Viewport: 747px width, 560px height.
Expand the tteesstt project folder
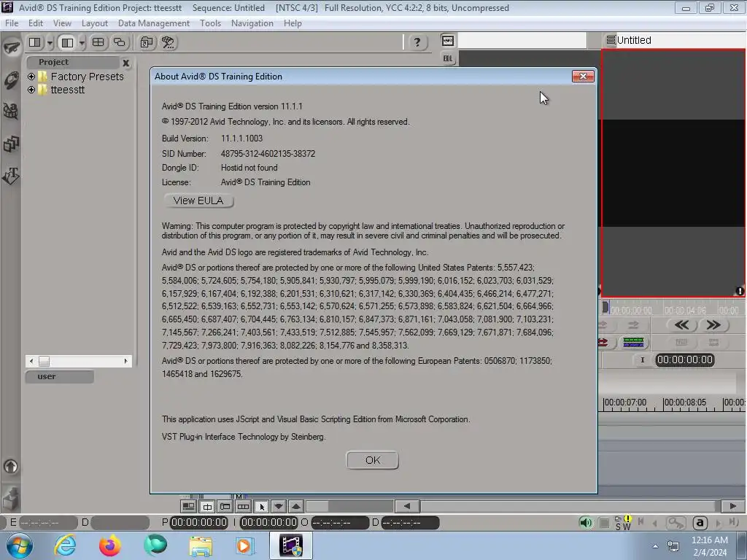point(31,90)
